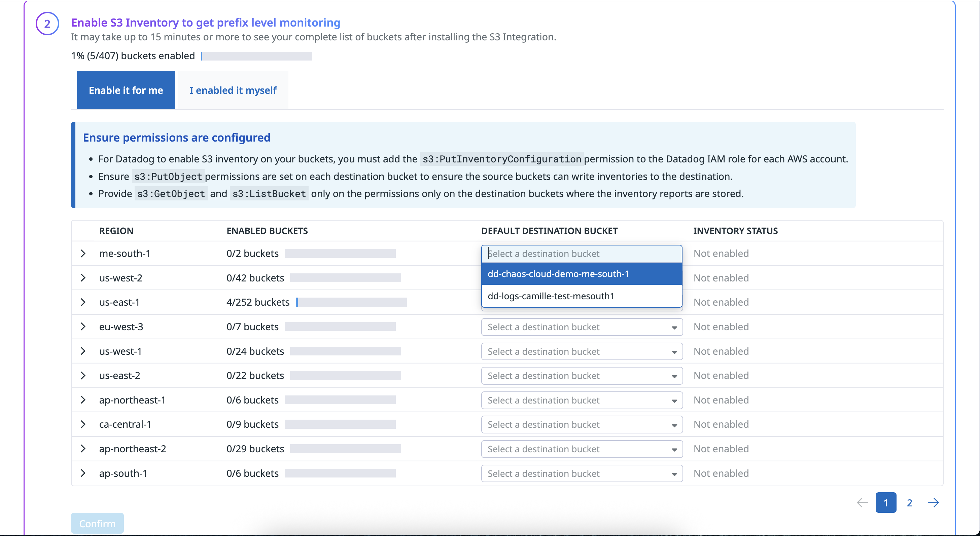Expand the ap-south-1 region row
Screen dimensions: 980x536
[83, 473]
